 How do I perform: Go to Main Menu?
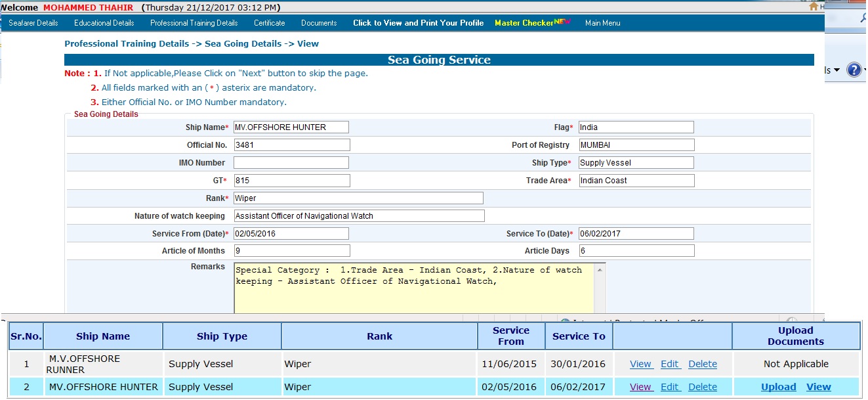point(602,23)
